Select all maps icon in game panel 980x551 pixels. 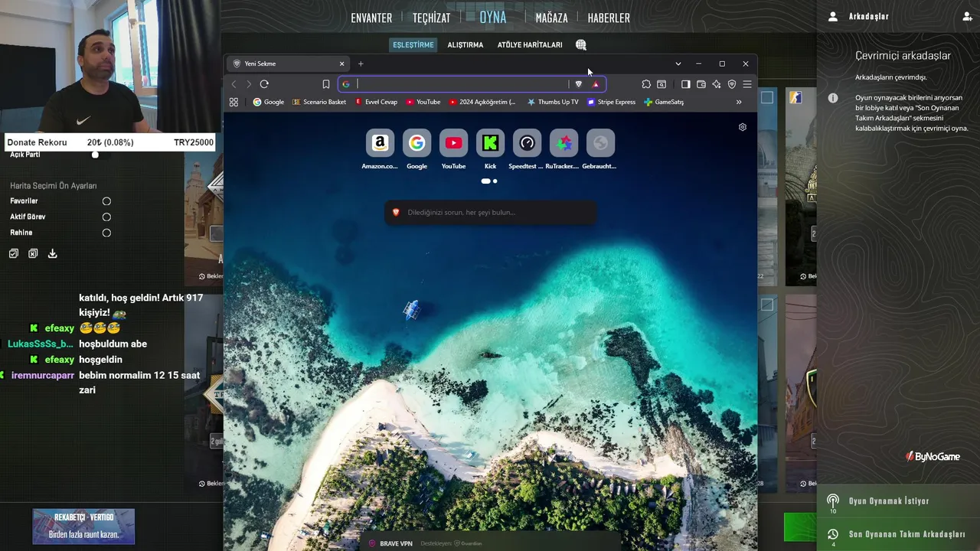click(x=14, y=253)
